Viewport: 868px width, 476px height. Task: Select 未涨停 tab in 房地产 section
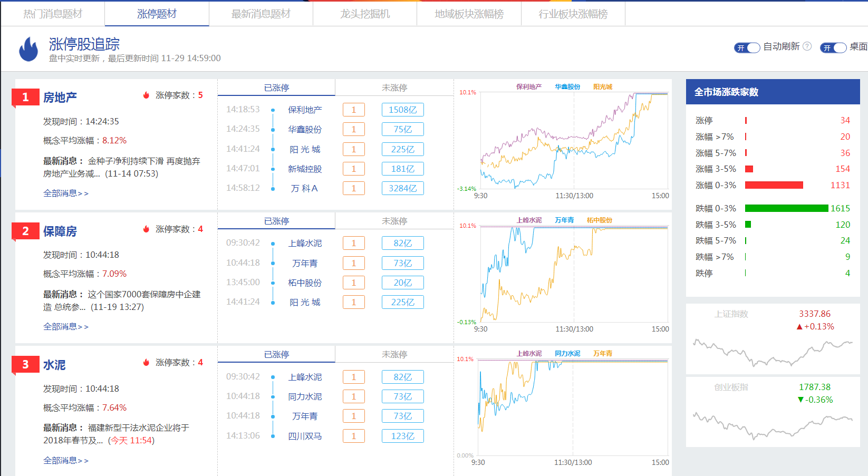(394, 88)
